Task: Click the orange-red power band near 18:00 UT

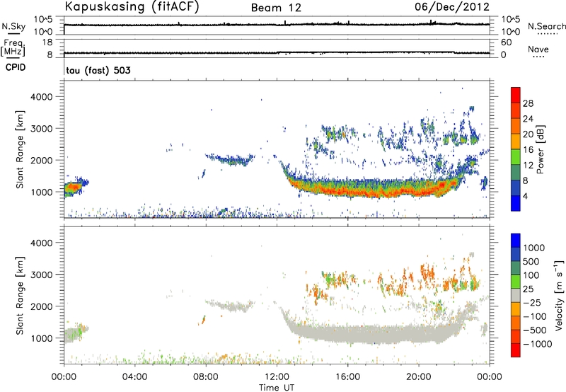Action: (x=383, y=191)
